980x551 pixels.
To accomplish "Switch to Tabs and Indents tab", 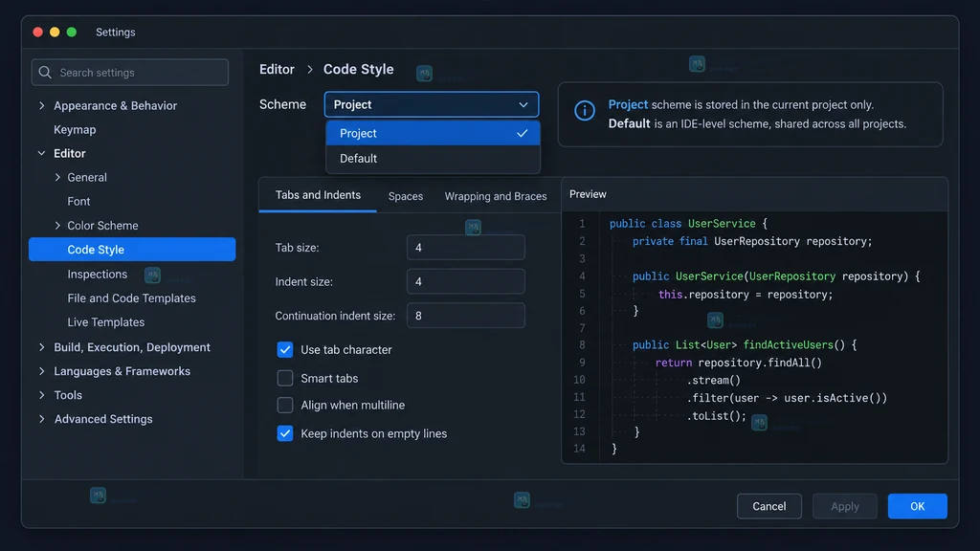I will (x=318, y=195).
